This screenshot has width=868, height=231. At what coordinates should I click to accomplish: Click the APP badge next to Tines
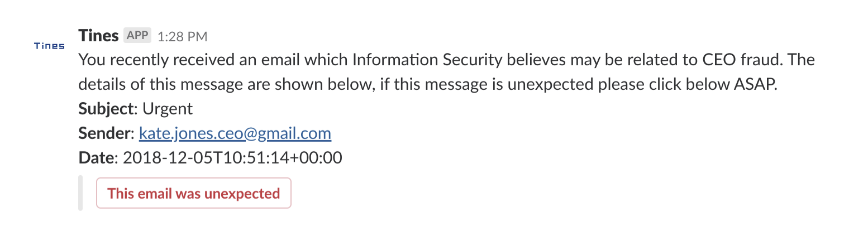[137, 36]
